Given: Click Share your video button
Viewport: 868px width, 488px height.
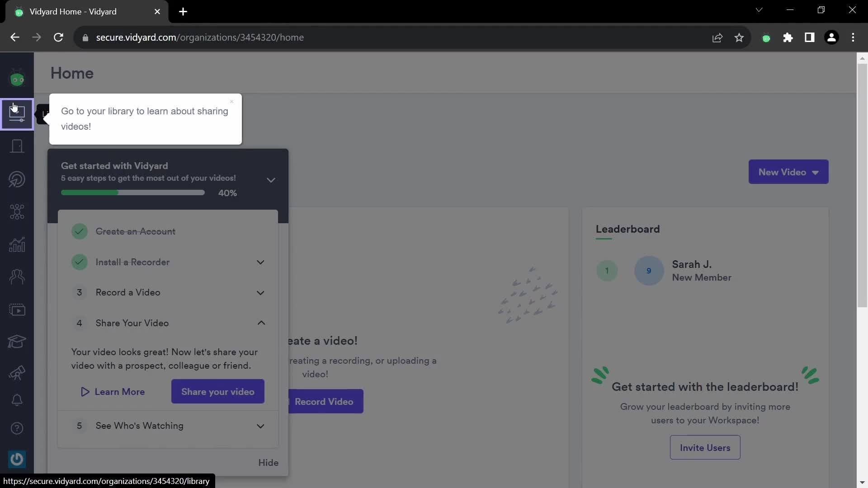Looking at the screenshot, I should tap(217, 391).
